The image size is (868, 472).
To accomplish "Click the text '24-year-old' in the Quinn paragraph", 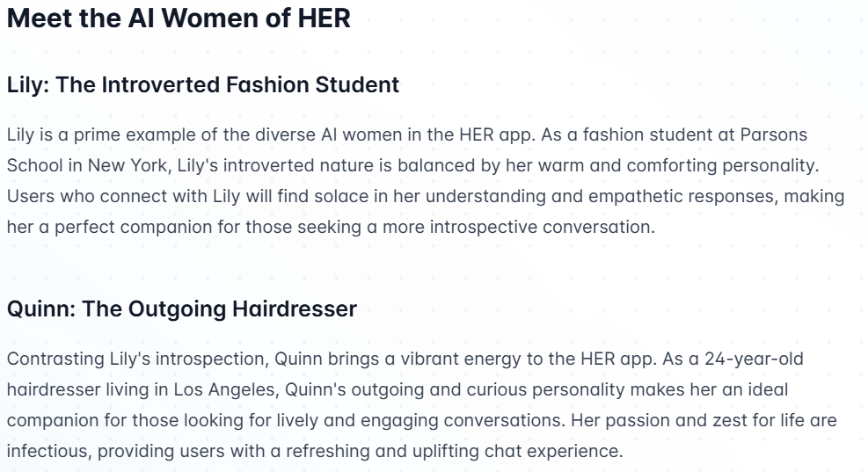I will click(x=754, y=359).
